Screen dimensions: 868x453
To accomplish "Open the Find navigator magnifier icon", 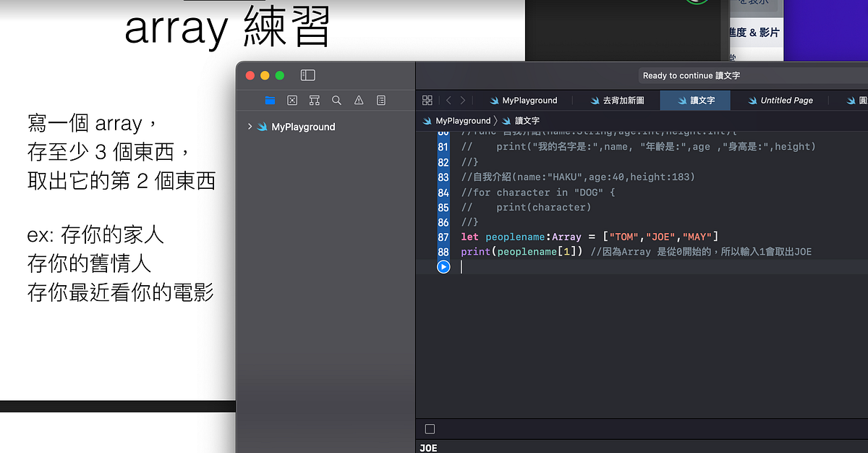I will pos(336,101).
